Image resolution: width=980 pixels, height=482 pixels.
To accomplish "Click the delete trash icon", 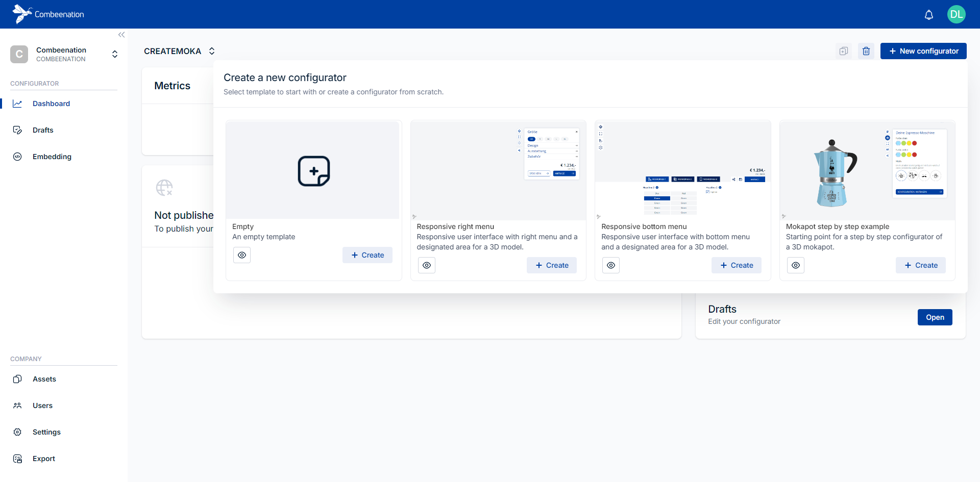I will click(866, 51).
